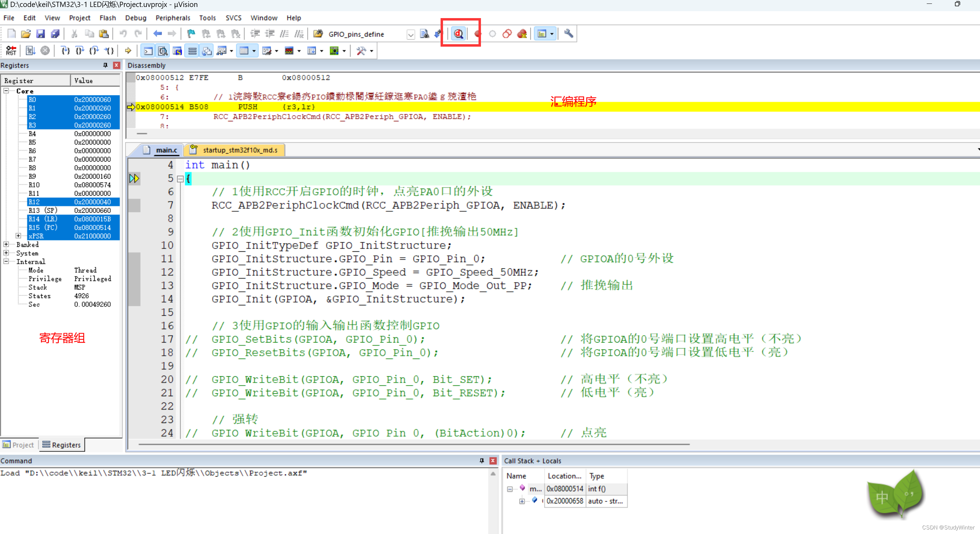Viewport: 980px width, 534px height.
Task: Select the R12 register row
Action: pos(73,202)
